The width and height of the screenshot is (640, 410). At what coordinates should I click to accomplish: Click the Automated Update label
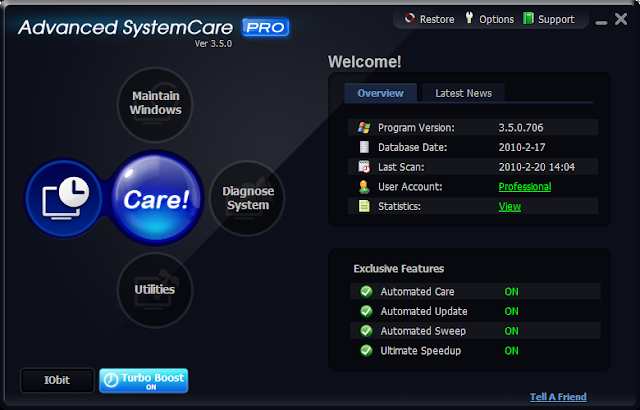click(x=424, y=311)
